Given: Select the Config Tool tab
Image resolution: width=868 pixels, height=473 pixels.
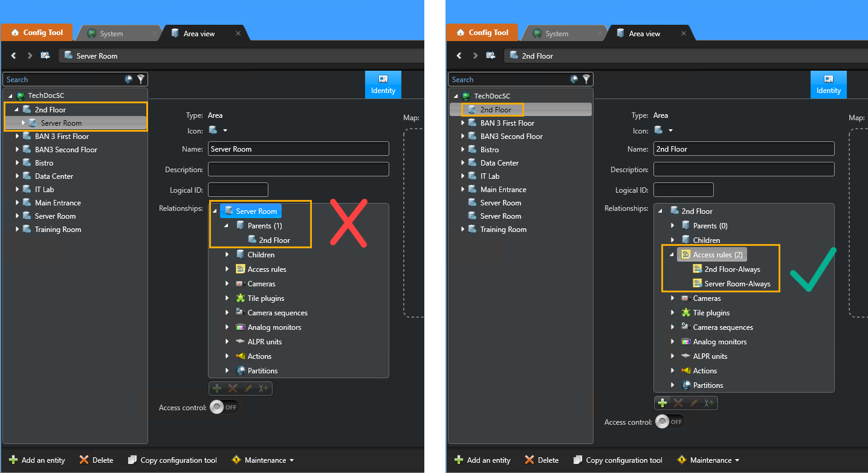Looking at the screenshot, I should coord(36,32).
